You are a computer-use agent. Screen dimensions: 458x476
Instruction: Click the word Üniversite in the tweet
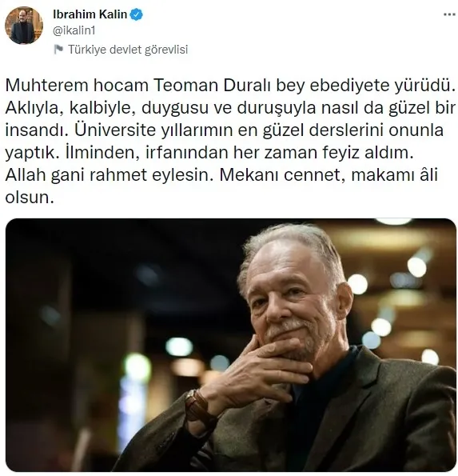115,130
